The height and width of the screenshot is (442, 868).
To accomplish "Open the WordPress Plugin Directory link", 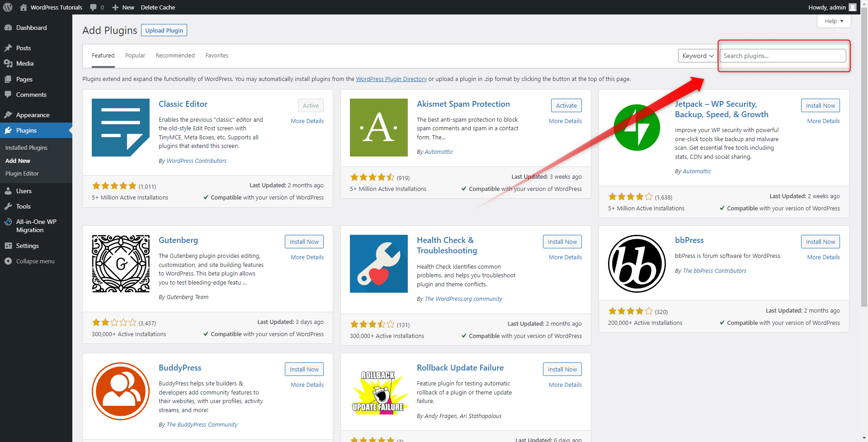I will coord(391,79).
